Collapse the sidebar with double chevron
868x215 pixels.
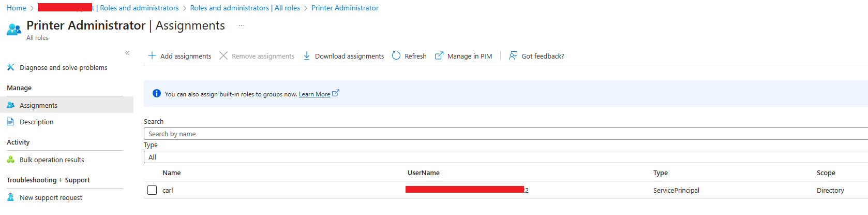tap(127, 53)
